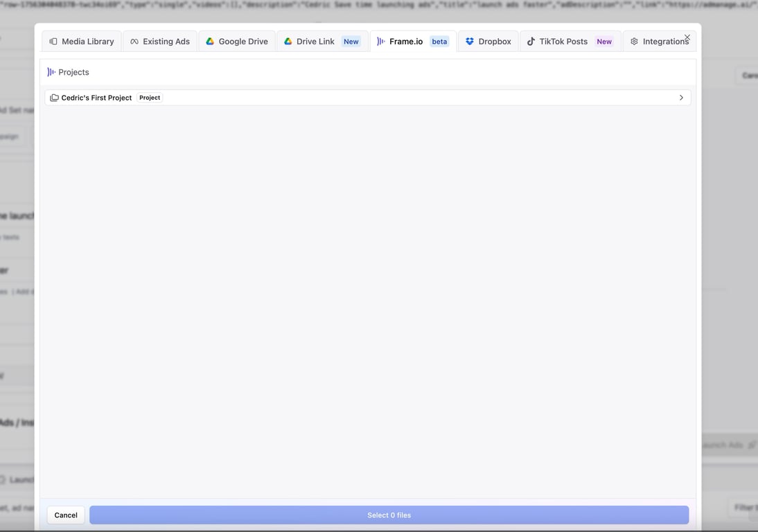This screenshot has height=532, width=758.
Task: Click the Google Drive logo icon
Action: click(210, 42)
